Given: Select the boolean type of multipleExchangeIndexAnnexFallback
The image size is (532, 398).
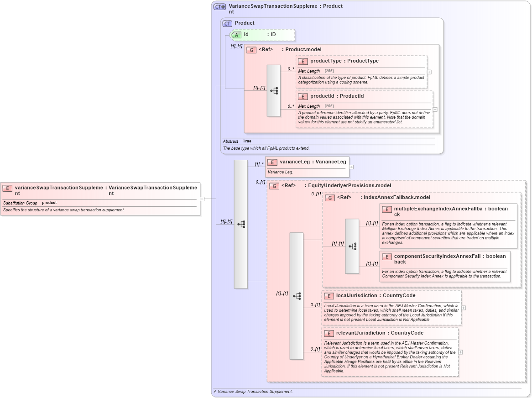Looking at the screenshot, I should click(x=498, y=209).
